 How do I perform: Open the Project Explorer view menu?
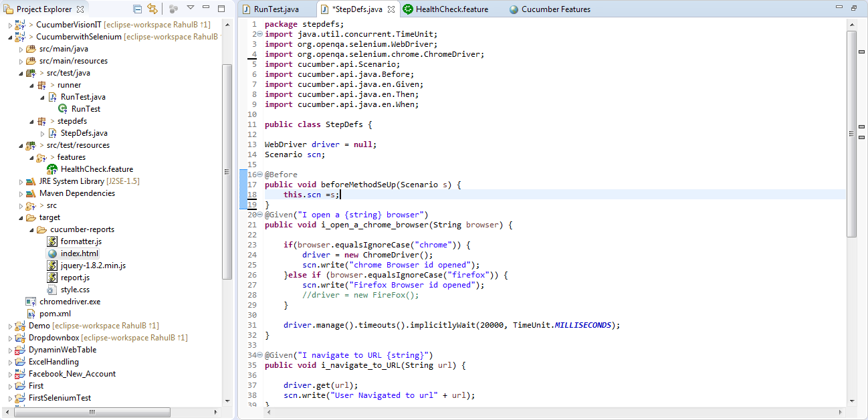click(191, 9)
